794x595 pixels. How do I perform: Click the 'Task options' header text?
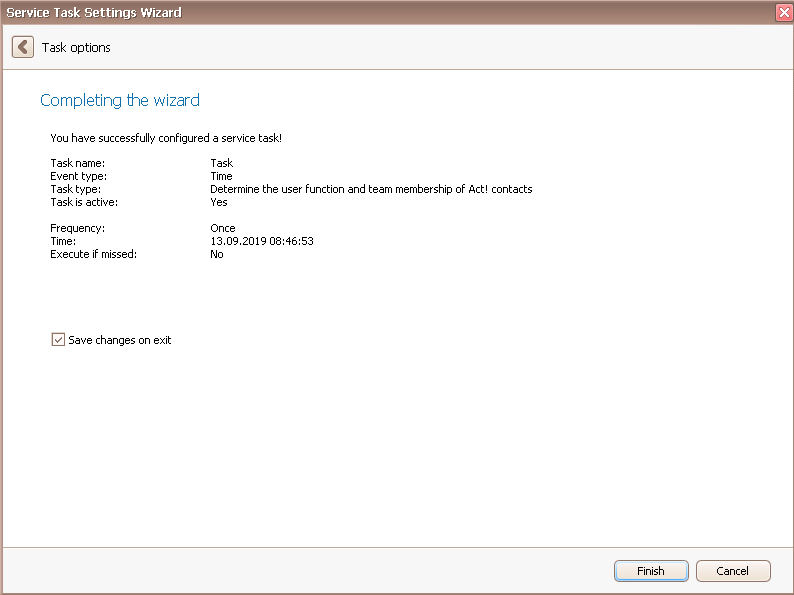coord(76,48)
